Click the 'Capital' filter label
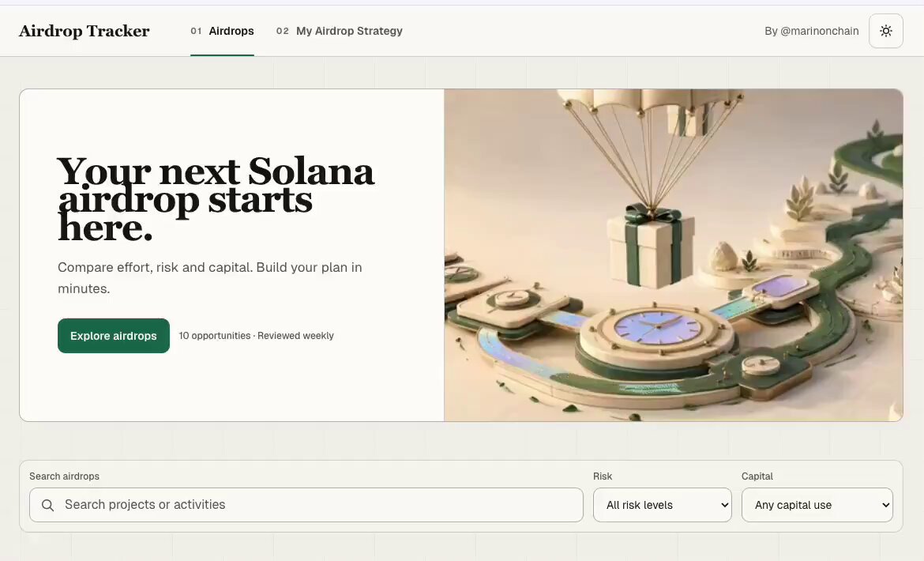The height and width of the screenshot is (561, 924). pos(757,476)
